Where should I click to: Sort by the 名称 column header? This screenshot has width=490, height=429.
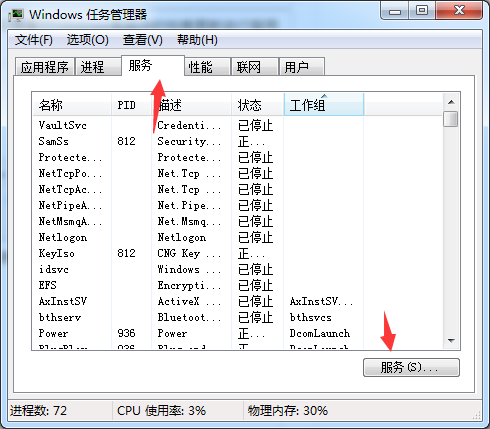72,105
